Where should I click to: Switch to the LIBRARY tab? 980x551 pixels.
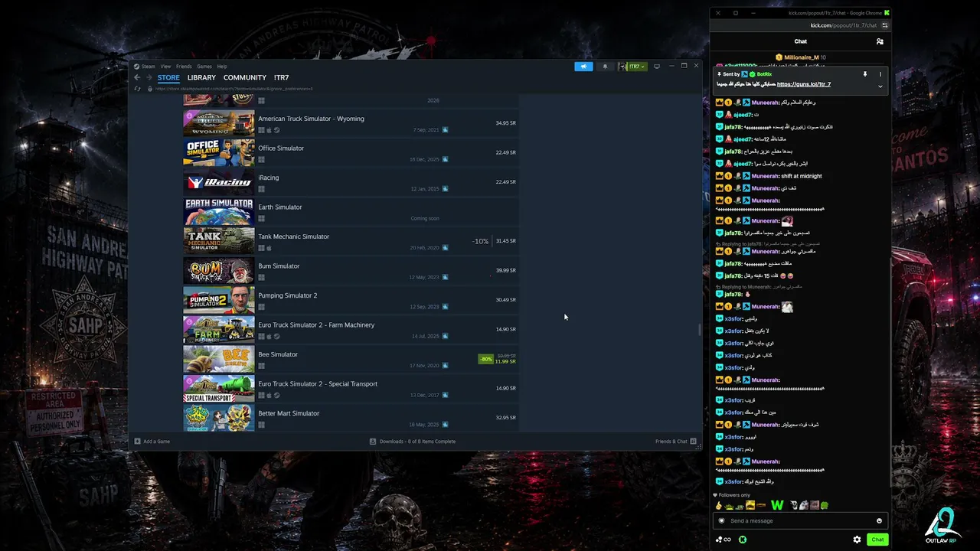tap(201, 77)
